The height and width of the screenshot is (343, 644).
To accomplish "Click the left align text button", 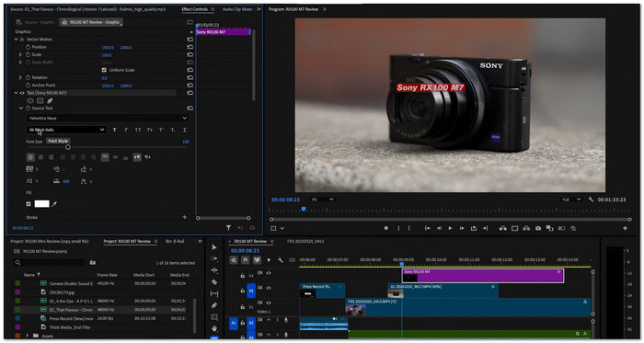I will (x=30, y=157).
